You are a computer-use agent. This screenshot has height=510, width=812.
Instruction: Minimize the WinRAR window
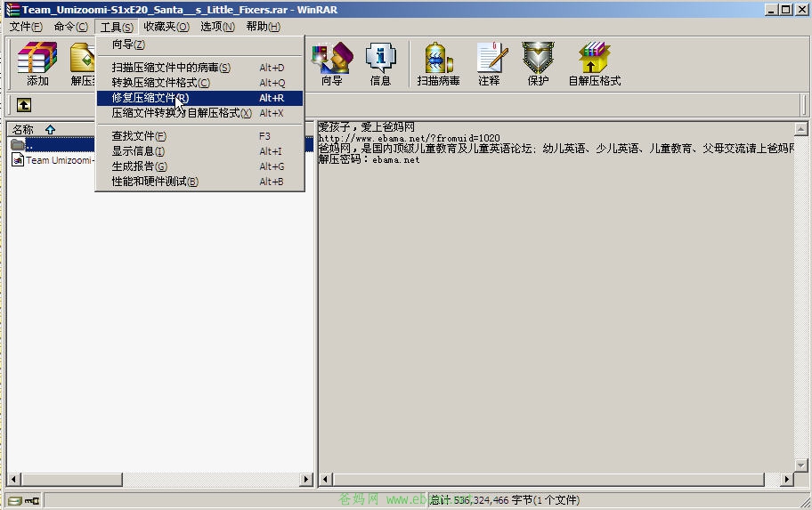[x=771, y=9]
